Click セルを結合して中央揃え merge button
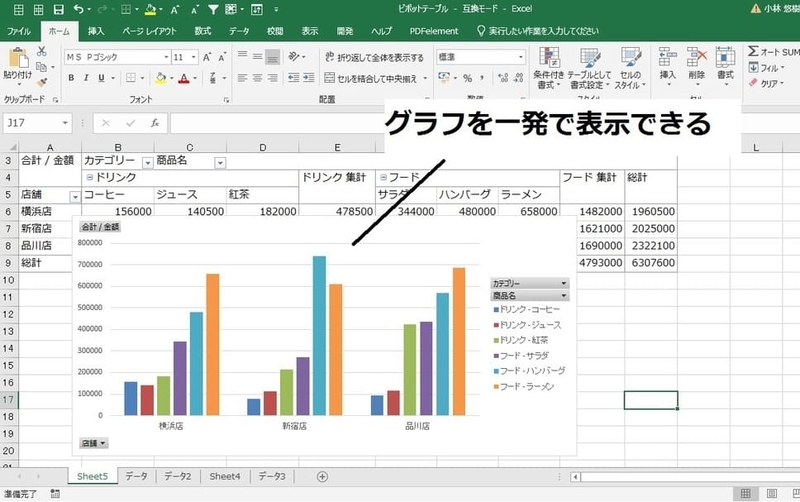The height and width of the screenshot is (502, 800). tap(371, 78)
